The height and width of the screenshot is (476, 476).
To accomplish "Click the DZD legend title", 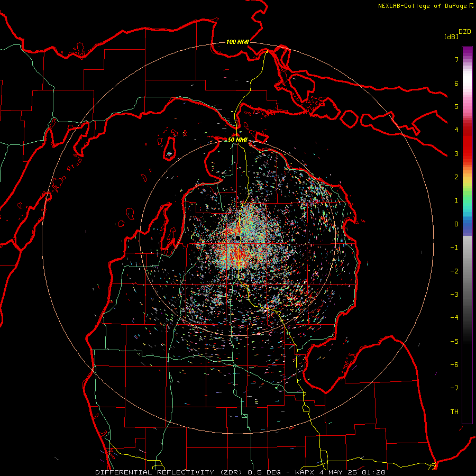I will [465, 32].
